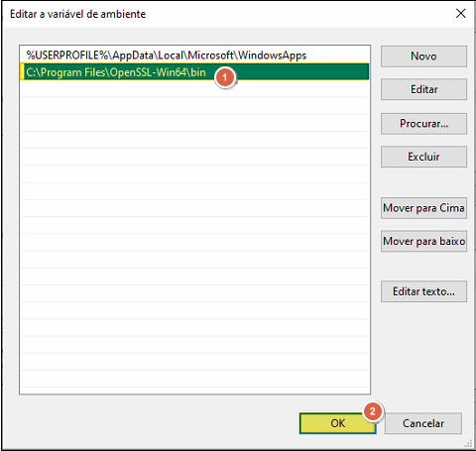Screen dimensions: 476x451
Task: Close the Editar a variável de ambiente dialog
Action: click(x=461, y=14)
